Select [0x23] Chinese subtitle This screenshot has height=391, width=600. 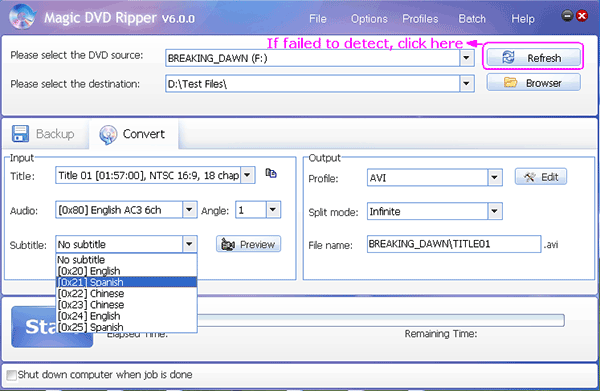coord(126,305)
